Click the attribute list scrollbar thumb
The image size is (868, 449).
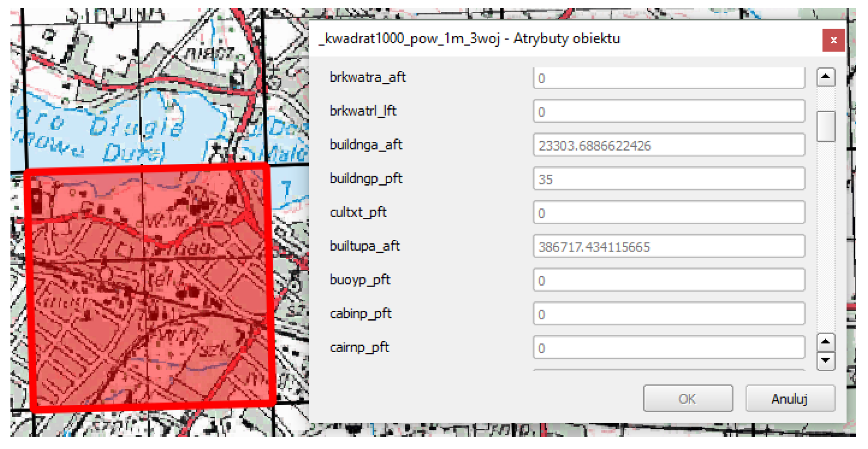[x=825, y=126]
